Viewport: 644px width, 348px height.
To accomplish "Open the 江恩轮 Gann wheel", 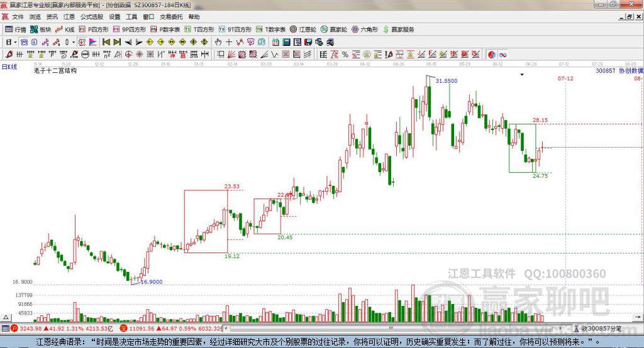I will tap(303, 29).
